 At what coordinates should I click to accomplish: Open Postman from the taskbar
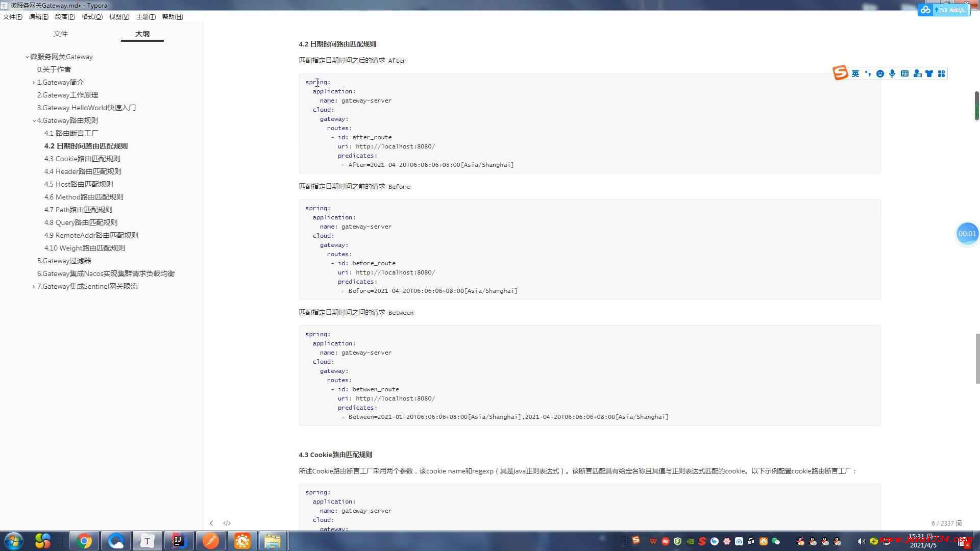pyautogui.click(x=210, y=541)
